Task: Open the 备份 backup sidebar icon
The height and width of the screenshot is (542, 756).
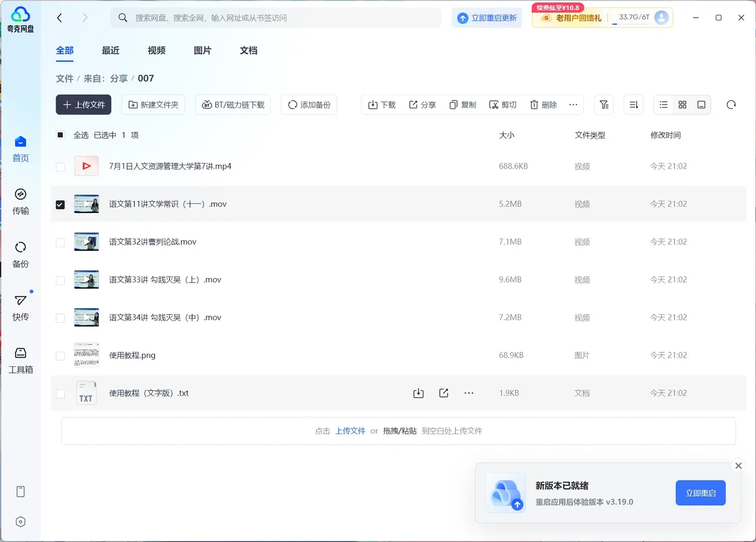Action: point(21,254)
